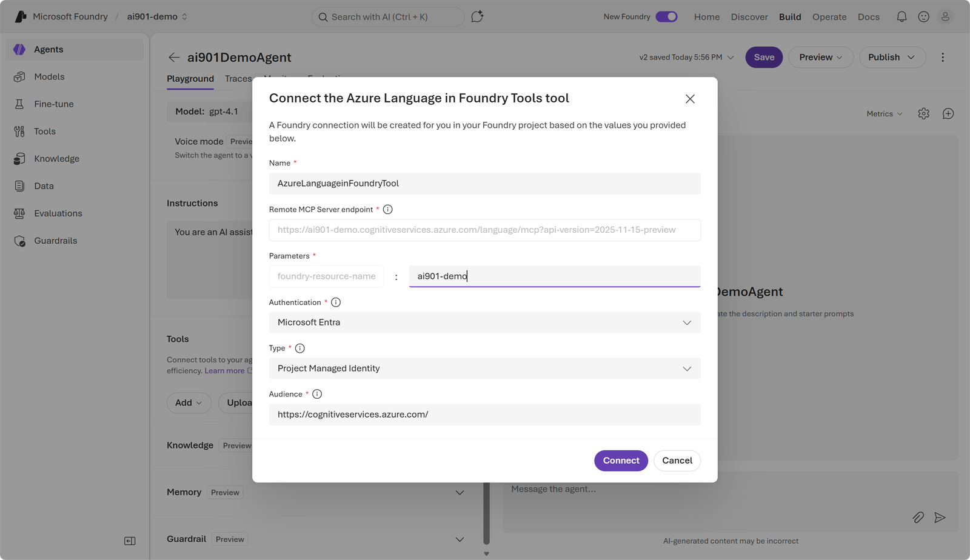
Task: Click the Knowledge sidebar icon
Action: (19, 159)
